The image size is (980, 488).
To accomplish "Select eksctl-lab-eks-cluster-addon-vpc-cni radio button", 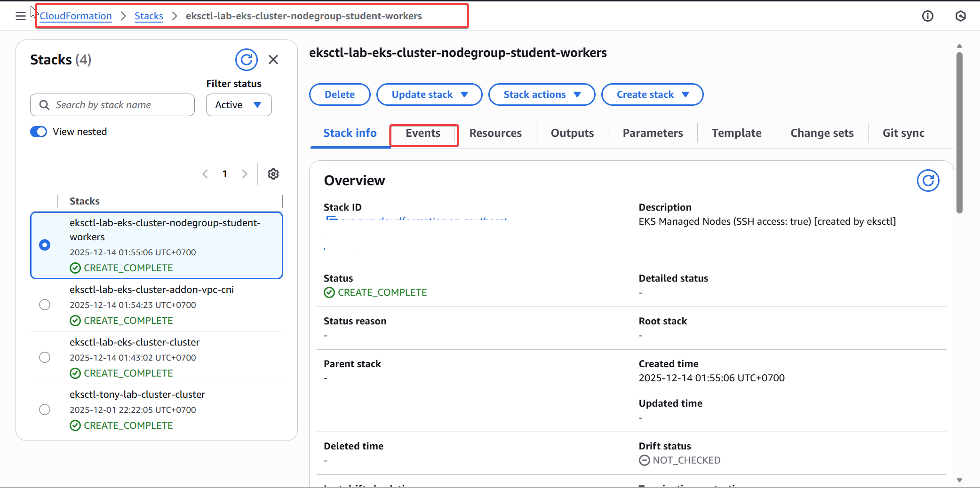I will [45, 305].
